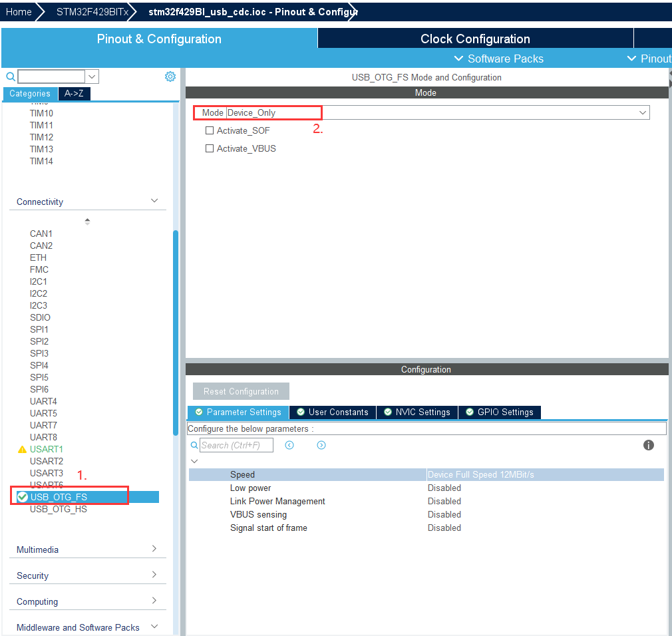672x636 pixels.
Task: Select UART4 in the Connectivity list
Action: click(43, 401)
